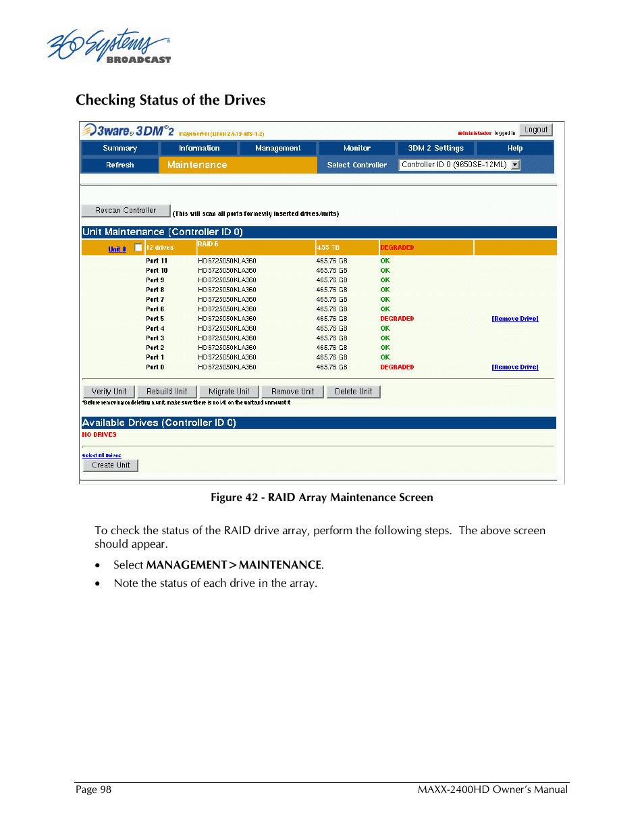Click the Rescan Controller button

126,211
